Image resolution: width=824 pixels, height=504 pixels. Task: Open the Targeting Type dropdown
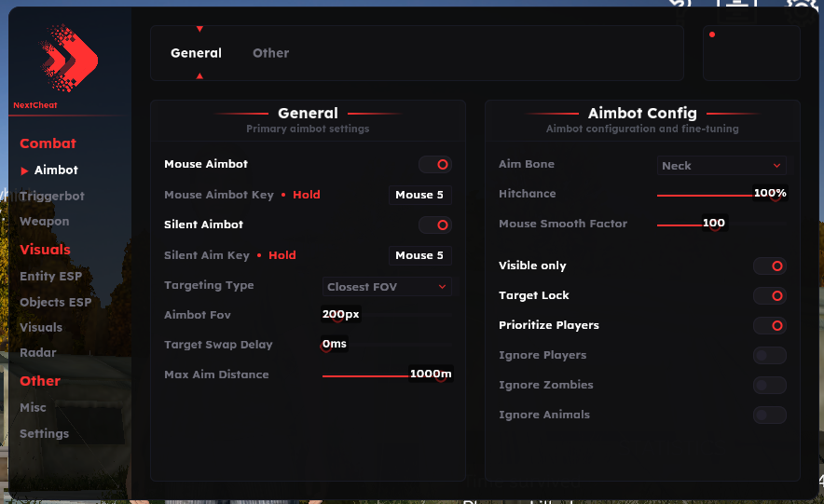(387, 287)
